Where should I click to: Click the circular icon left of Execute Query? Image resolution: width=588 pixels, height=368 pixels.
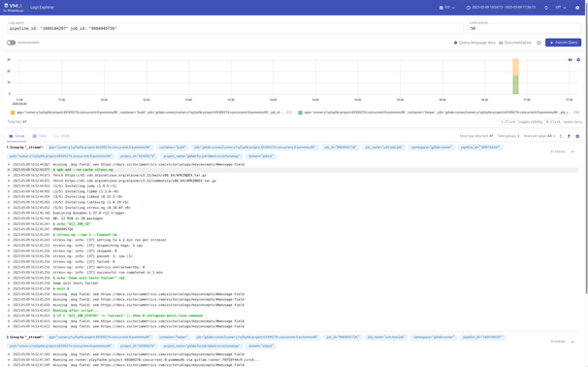click(x=539, y=43)
